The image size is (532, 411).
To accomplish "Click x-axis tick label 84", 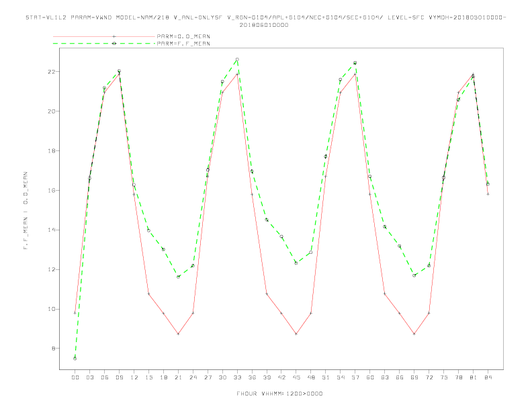I will [x=488, y=377].
